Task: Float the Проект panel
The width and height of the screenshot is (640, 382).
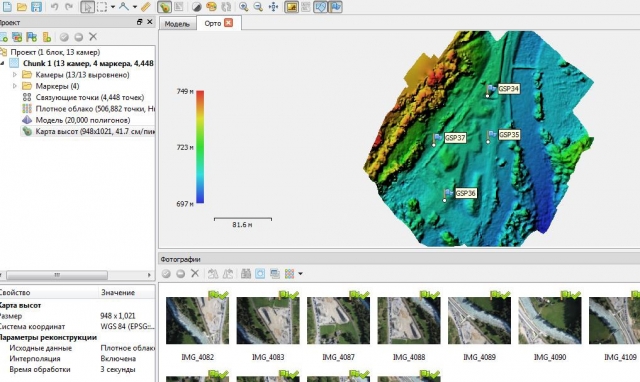Action: tap(139, 22)
